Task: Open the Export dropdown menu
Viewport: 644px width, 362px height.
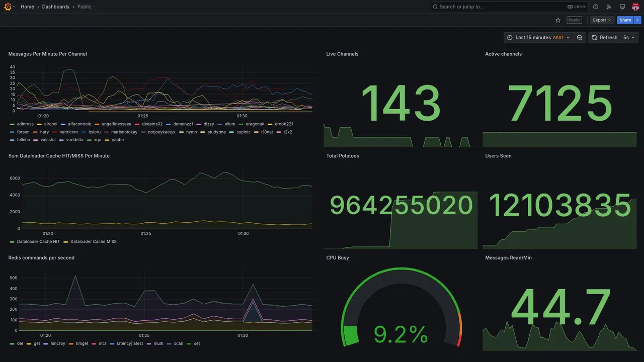Action: (x=602, y=20)
